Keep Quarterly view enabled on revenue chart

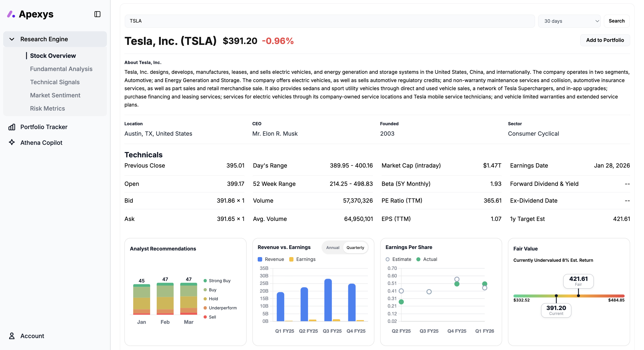(x=355, y=248)
